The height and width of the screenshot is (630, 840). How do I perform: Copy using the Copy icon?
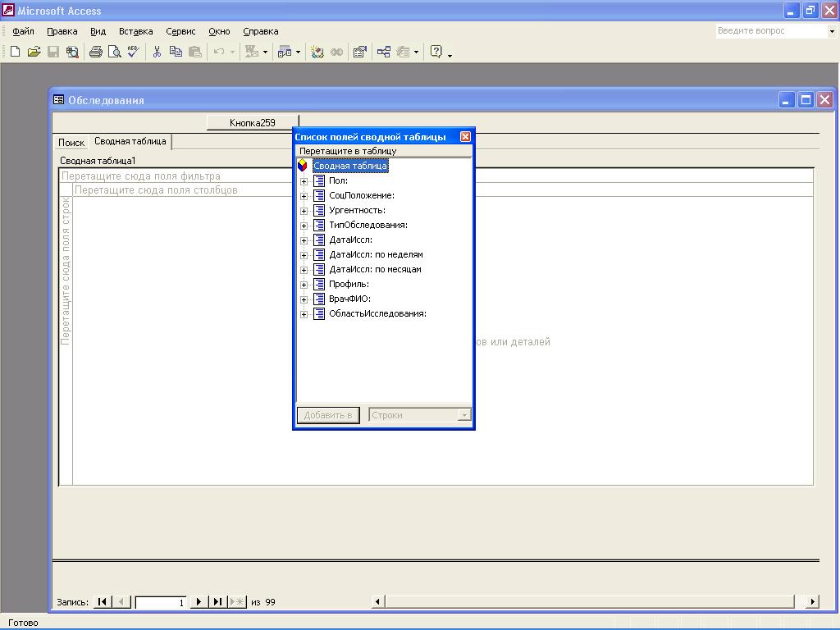point(176,52)
